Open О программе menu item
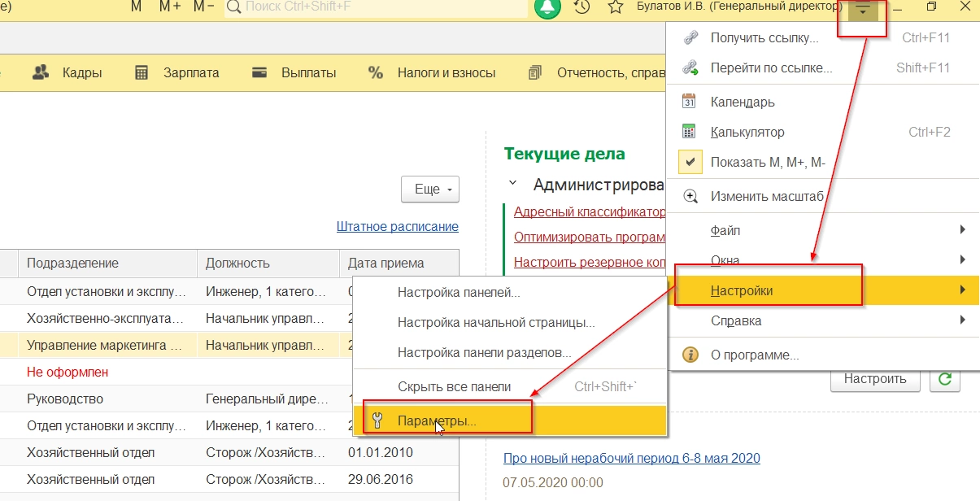Viewport: 980px width, 501px height. coord(823,355)
